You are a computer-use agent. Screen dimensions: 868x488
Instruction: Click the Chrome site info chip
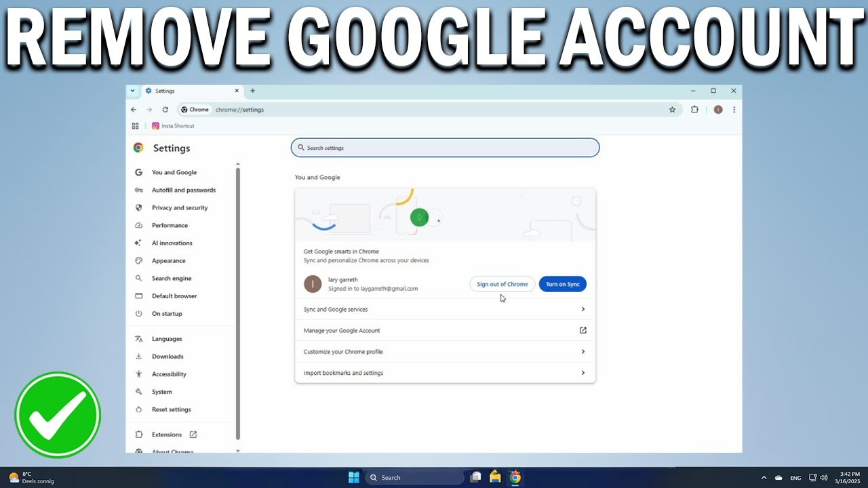point(195,110)
